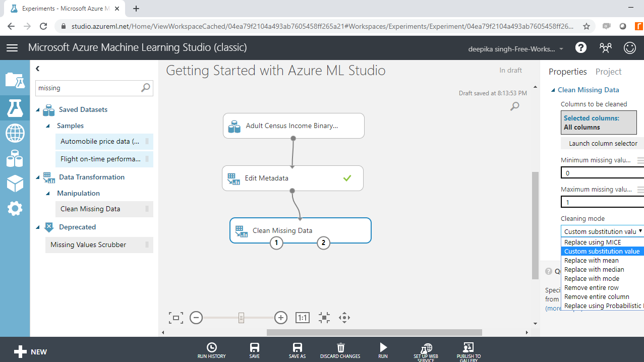This screenshot has height=362, width=644.
Task: Select Missing Values Scrubber module
Action: point(99,245)
